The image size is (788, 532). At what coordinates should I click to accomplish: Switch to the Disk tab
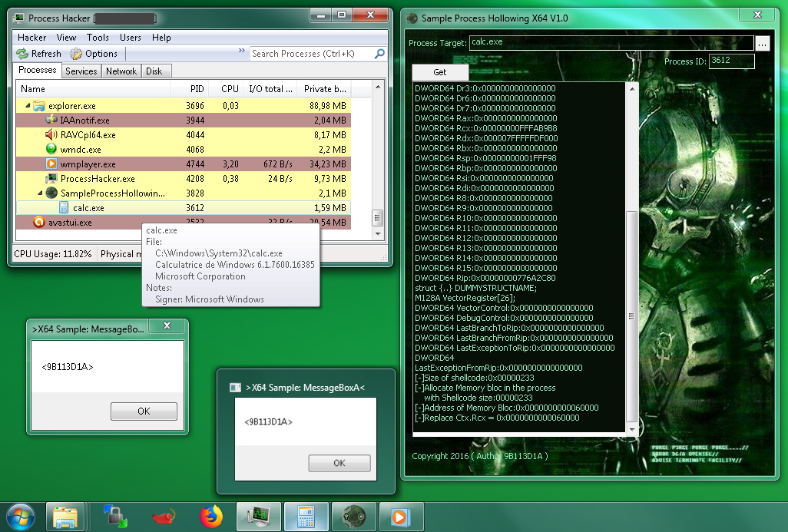click(x=154, y=71)
